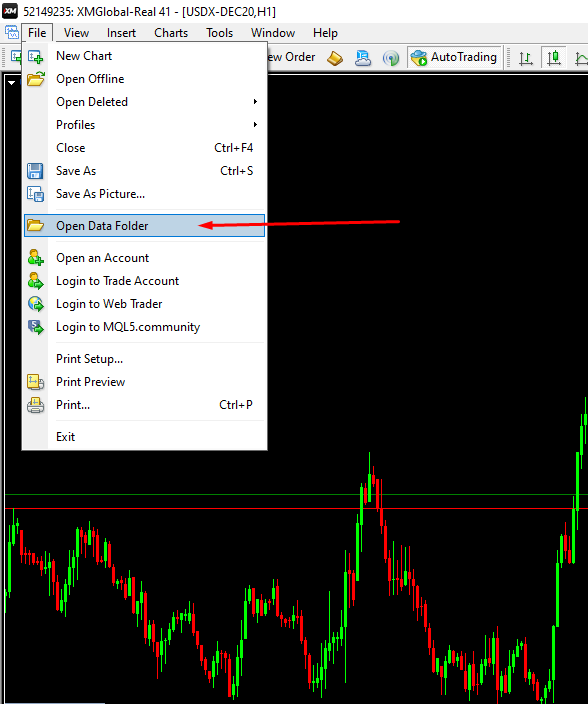Expand Profiles submenu

(144, 125)
